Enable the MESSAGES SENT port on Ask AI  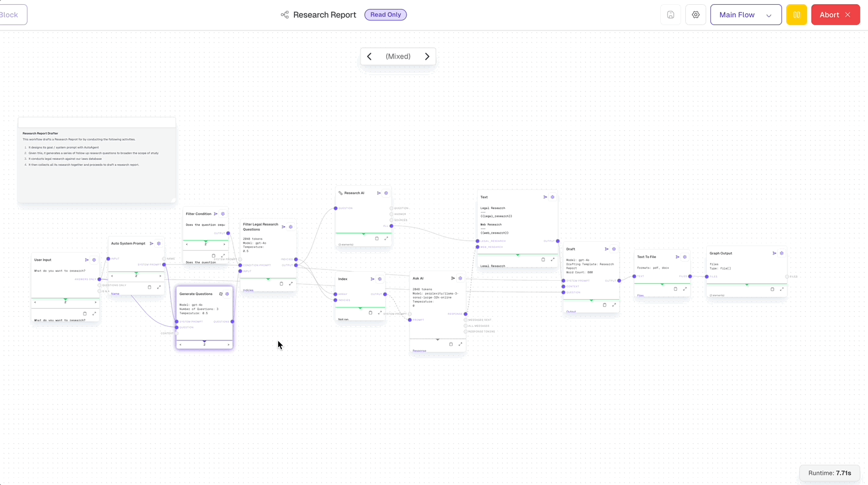coord(466,320)
